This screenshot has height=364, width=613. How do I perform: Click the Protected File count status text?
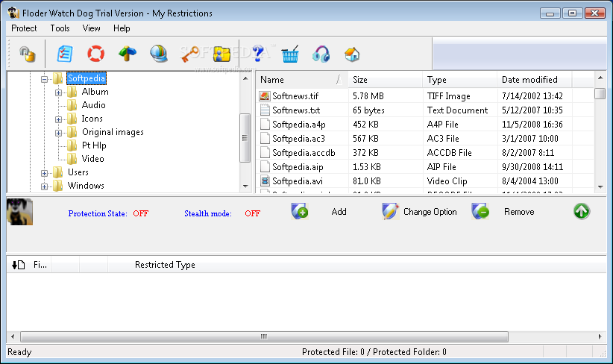[x=333, y=352]
